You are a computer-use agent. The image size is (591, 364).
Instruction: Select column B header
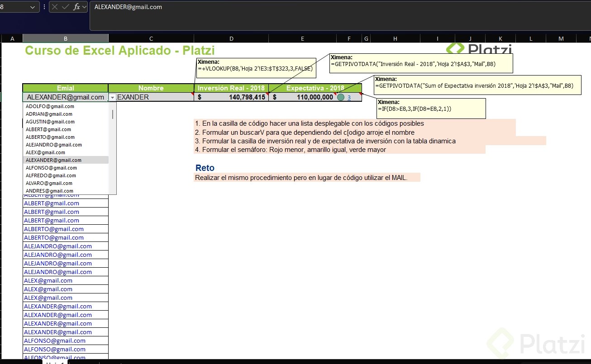[x=66, y=38]
